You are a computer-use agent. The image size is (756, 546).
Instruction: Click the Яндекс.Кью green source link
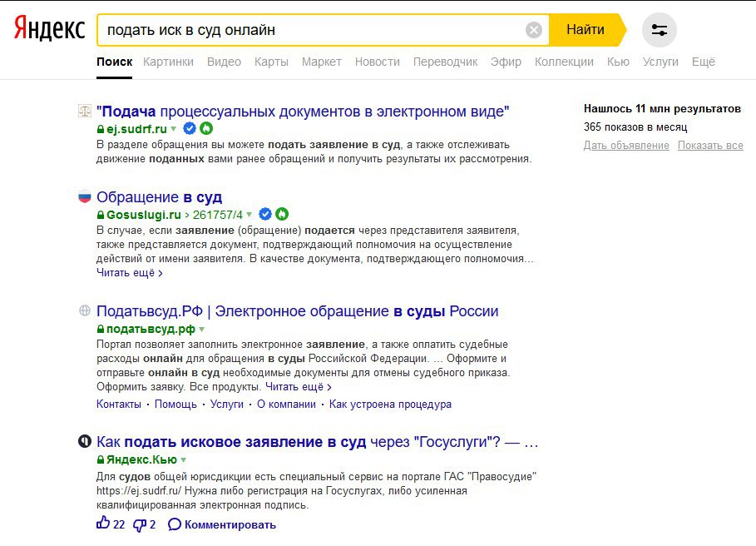click(x=141, y=459)
